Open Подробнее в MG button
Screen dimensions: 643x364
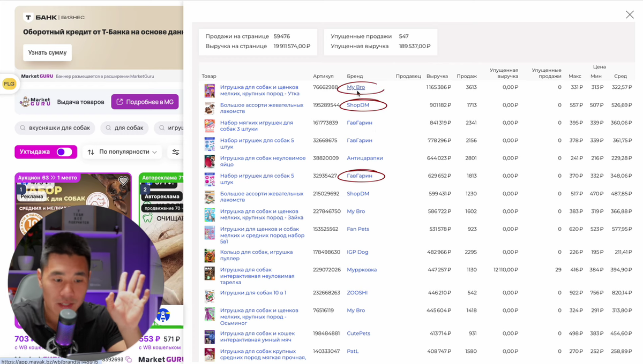click(145, 102)
